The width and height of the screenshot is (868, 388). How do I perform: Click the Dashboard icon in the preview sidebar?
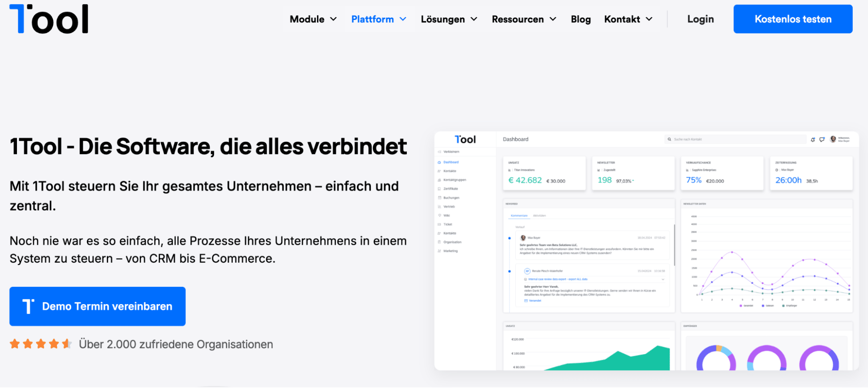pos(439,162)
